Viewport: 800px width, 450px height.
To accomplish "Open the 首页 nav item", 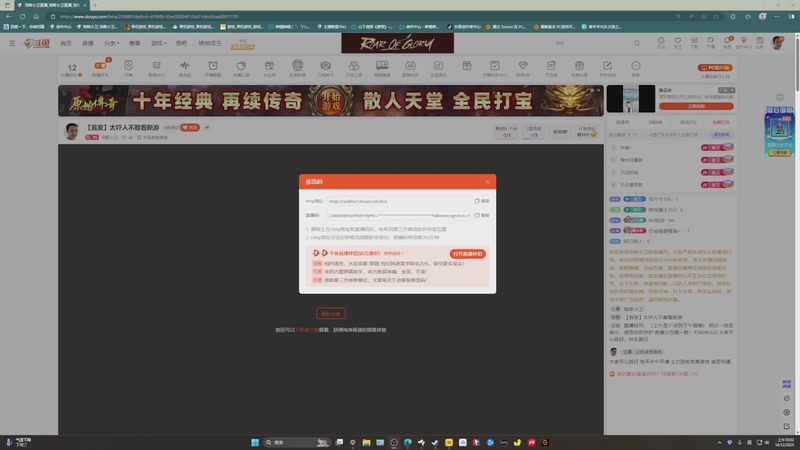I will point(66,43).
